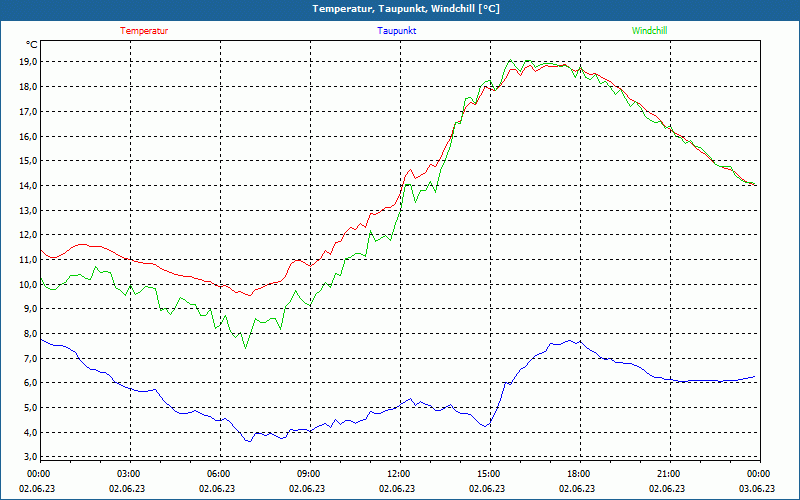The width and height of the screenshot is (800, 500).
Task: Click the °C axis unit label
Action: point(32,45)
